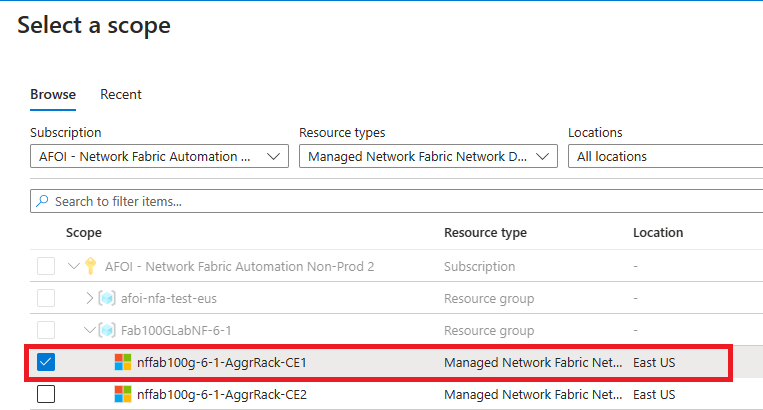The height and width of the screenshot is (410, 763).
Task: Click the nffab100g-6-1-AggrRack-CE1 device icon
Action: pyautogui.click(x=123, y=362)
